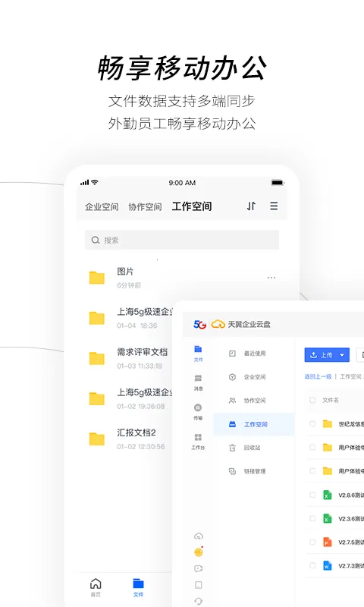Switch to the 协作空间 tab
The width and height of the screenshot is (364, 607).
145,206
